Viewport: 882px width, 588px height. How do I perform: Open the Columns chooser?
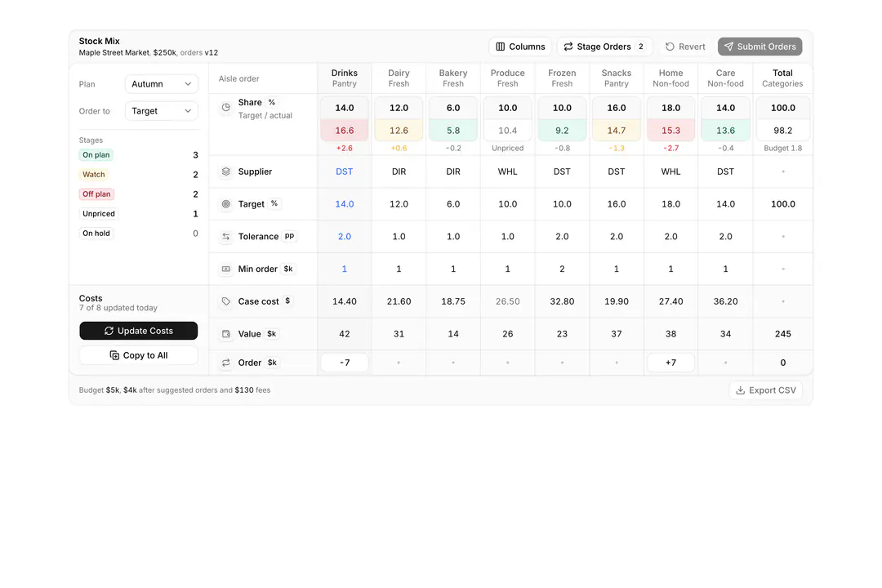coord(520,47)
